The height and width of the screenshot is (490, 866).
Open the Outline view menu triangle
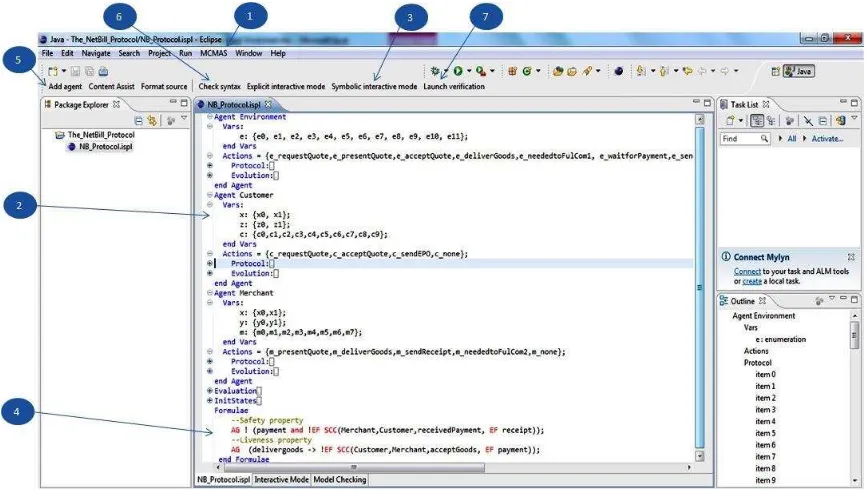(832, 298)
